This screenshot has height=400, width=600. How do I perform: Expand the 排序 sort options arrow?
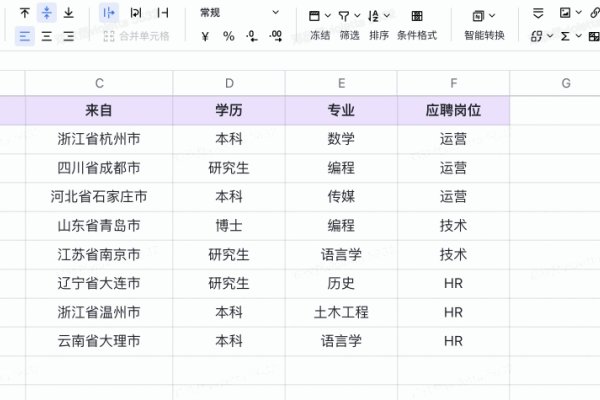(x=386, y=16)
